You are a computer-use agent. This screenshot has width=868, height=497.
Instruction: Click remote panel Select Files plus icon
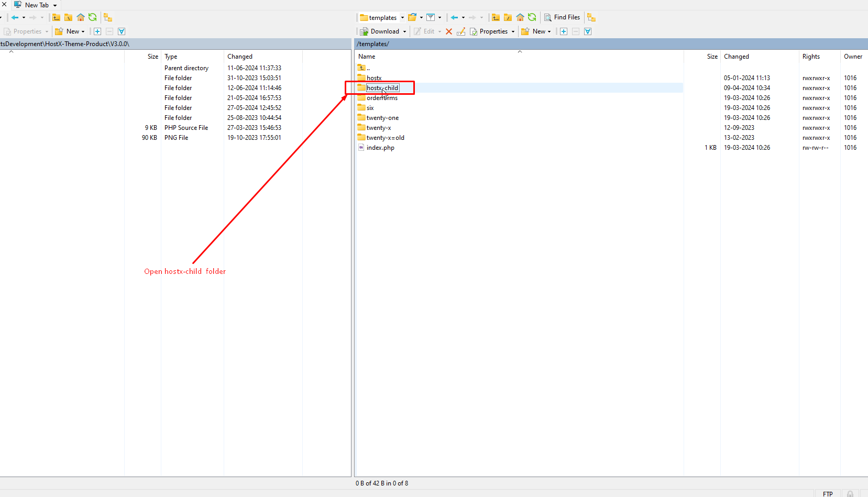[x=564, y=31]
